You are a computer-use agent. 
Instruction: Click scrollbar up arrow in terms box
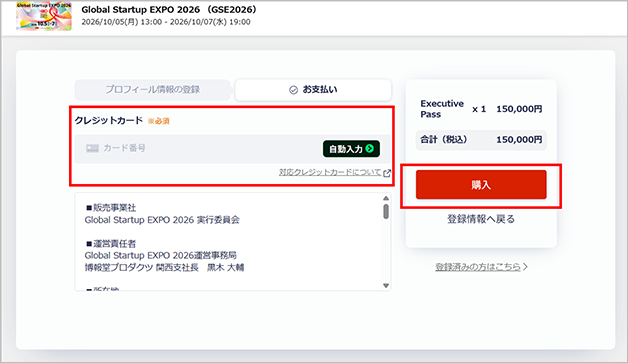tap(386, 198)
